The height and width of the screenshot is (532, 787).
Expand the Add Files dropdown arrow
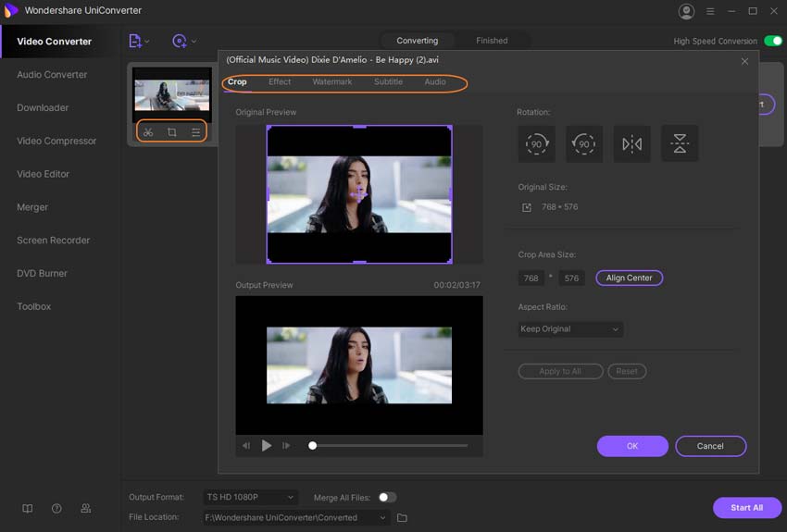point(147,41)
